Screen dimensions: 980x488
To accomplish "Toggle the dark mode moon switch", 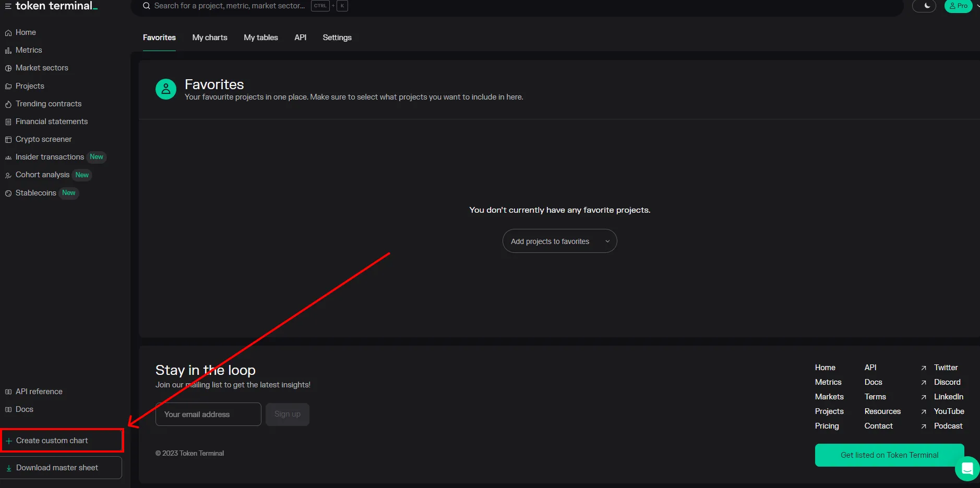I will (924, 6).
